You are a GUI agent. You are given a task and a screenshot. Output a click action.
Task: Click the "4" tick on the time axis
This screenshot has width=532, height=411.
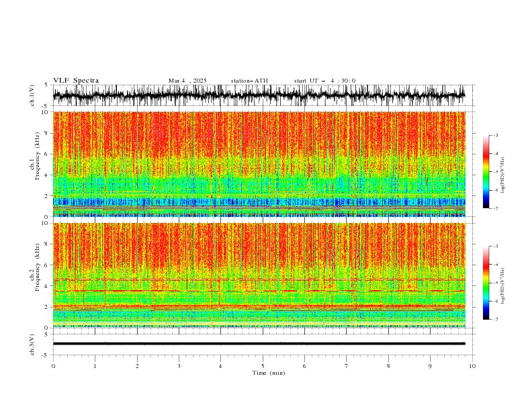coord(220,366)
